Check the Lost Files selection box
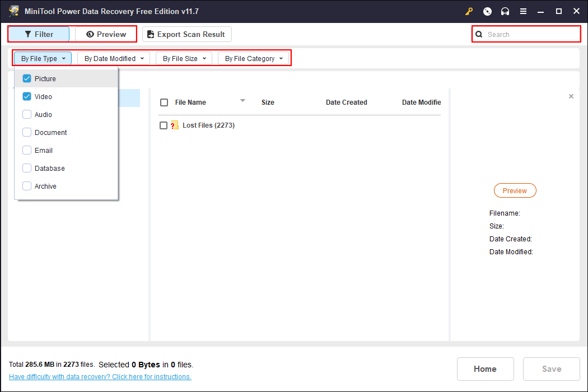 (x=164, y=125)
